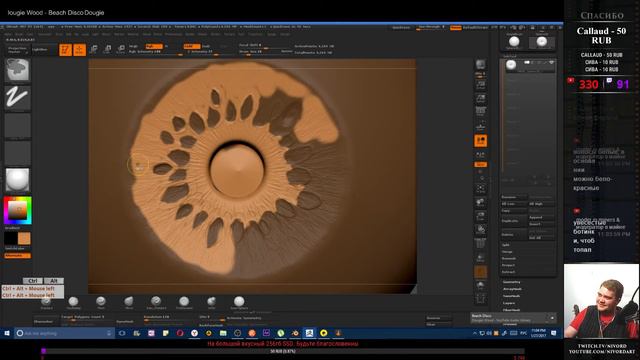This screenshot has width=640, height=360.
Task: Open the current brush thumbnail picker
Action: (18, 70)
